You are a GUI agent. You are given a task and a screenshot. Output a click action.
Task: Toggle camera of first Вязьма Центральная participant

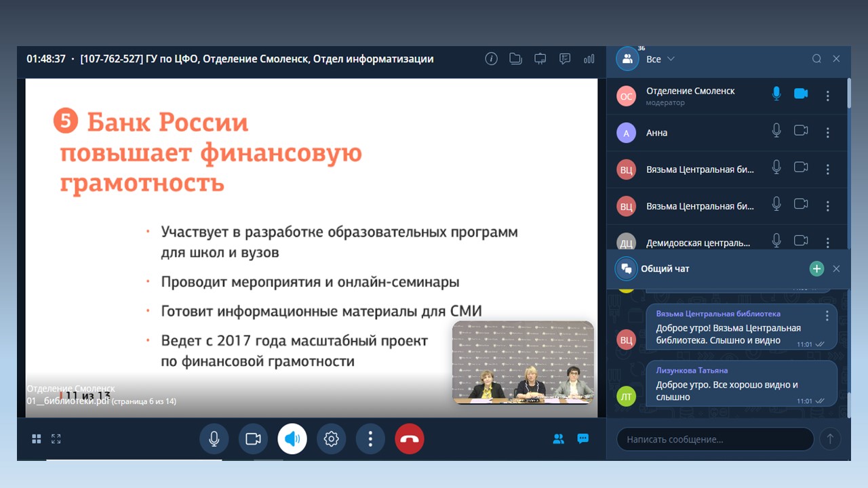point(801,167)
